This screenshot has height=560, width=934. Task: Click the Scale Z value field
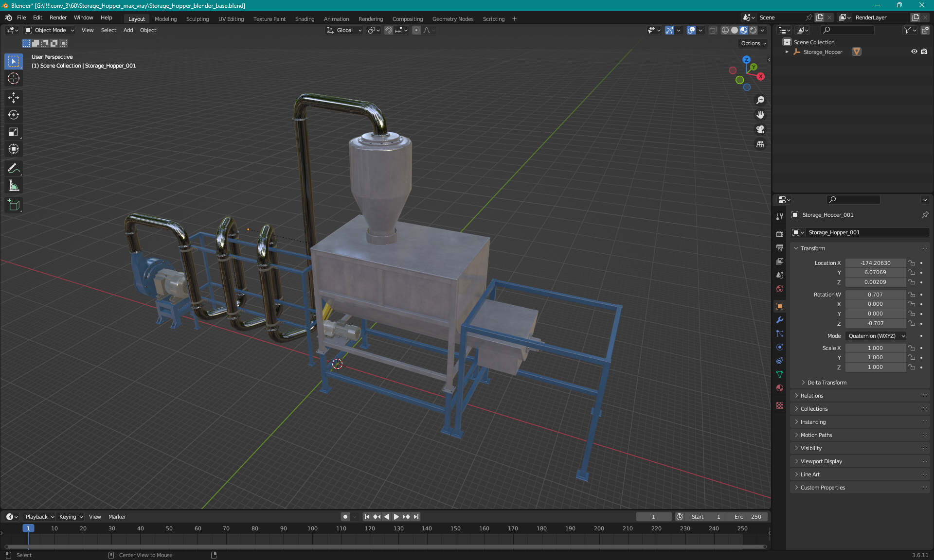[875, 367]
